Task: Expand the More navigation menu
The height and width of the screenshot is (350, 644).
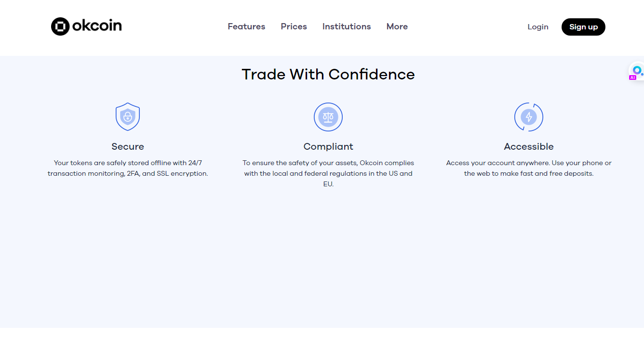Action: [397, 26]
